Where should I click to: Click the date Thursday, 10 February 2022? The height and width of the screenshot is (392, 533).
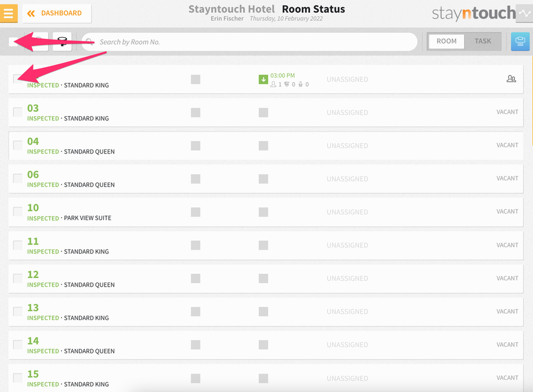tap(286, 19)
